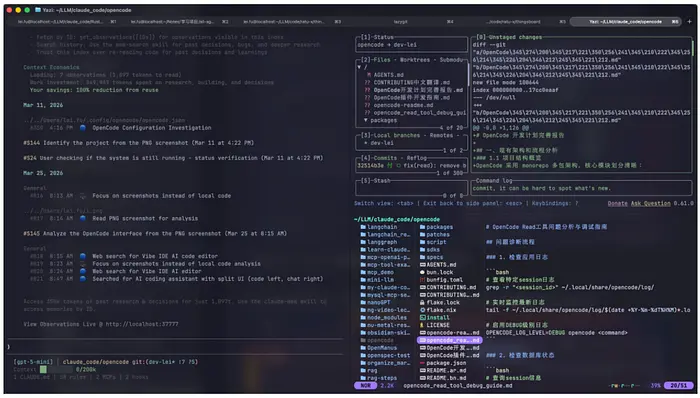Viewport: 700px width, 398px height.
Task: Open the new terminal tab plus button
Action: point(689,21)
